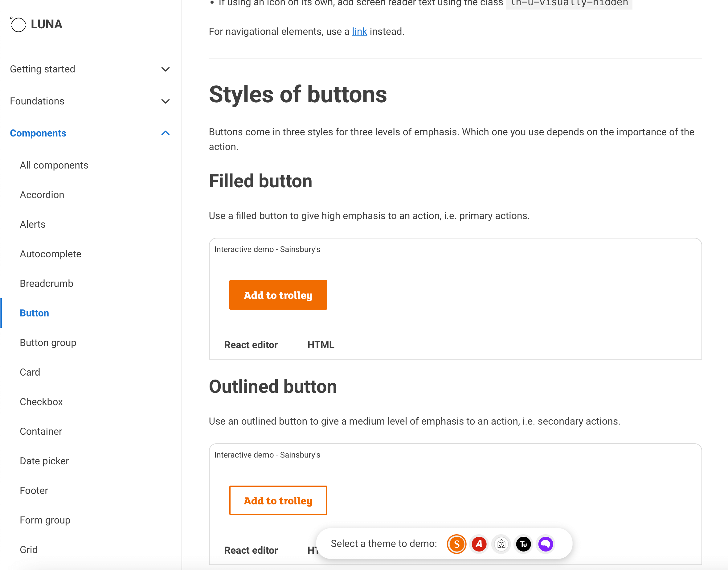The height and width of the screenshot is (570, 728).
Task: Open the React editor for the filled button
Action: pyautogui.click(x=251, y=345)
